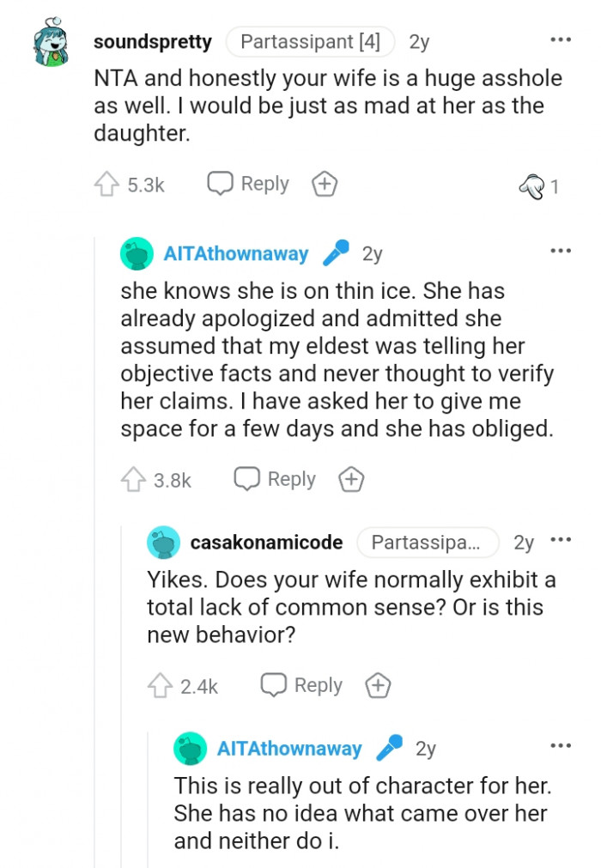Open the overflow menu on soundspretty's comment
The image size is (601, 868).
[x=560, y=39]
